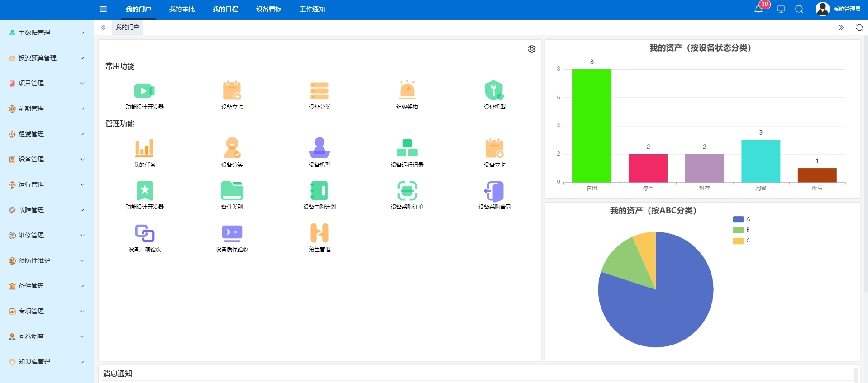Toggle legend item B in ABC chart

tap(741, 230)
